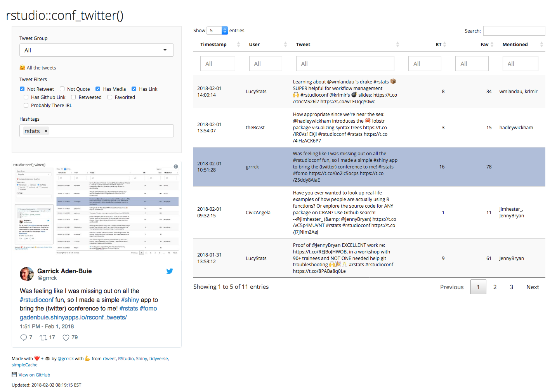
Task: Click the Timestamp column filter box
Action: coord(218,64)
